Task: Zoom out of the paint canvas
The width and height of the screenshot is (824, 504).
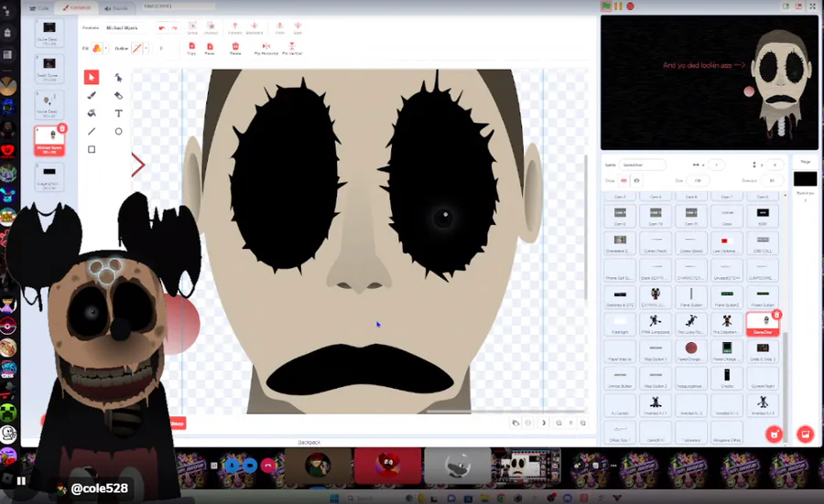Action: (x=558, y=423)
